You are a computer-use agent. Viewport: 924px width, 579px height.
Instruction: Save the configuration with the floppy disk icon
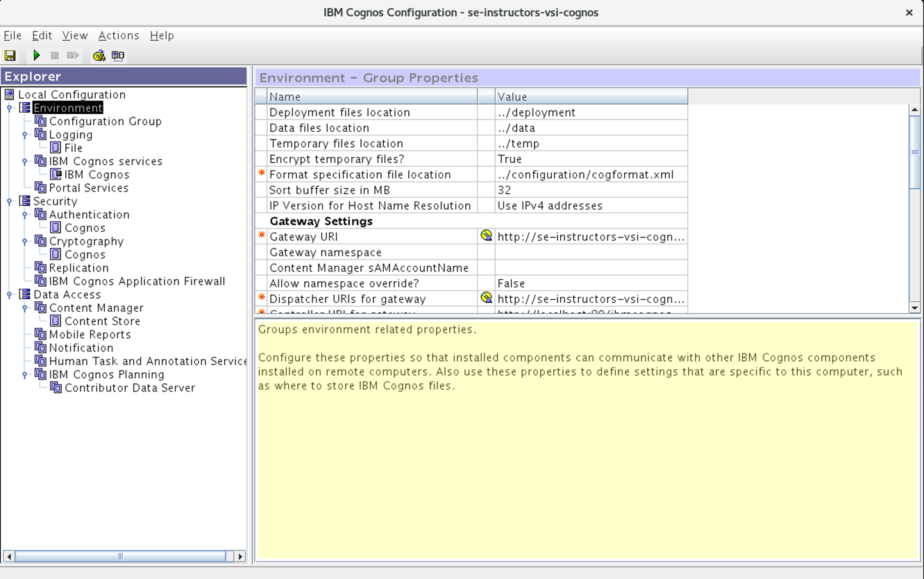pos(10,56)
